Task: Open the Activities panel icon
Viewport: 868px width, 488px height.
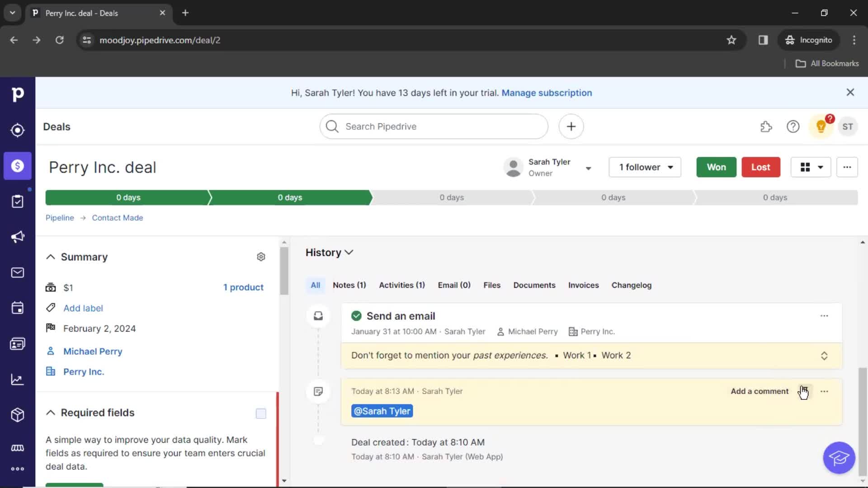Action: click(17, 308)
